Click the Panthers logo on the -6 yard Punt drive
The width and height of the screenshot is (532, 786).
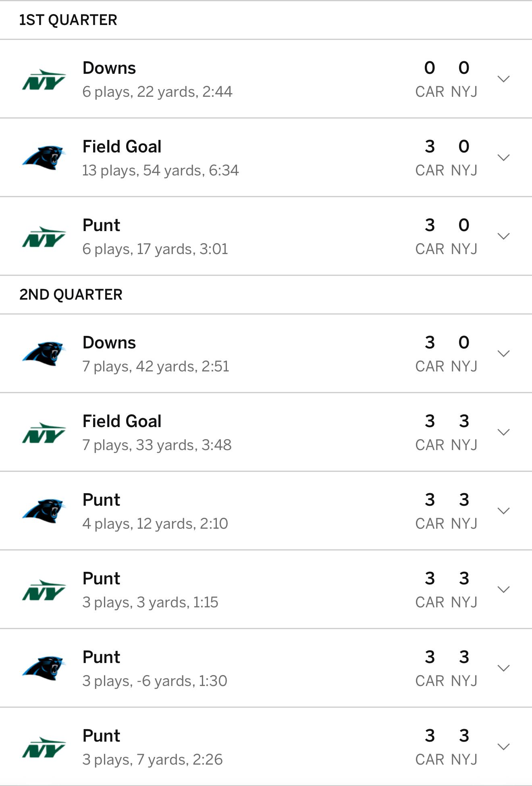[x=44, y=668]
